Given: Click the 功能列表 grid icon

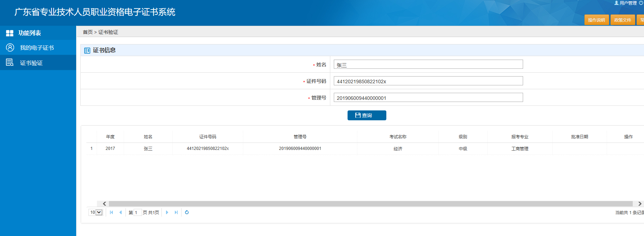Looking at the screenshot, I should click(x=10, y=33).
